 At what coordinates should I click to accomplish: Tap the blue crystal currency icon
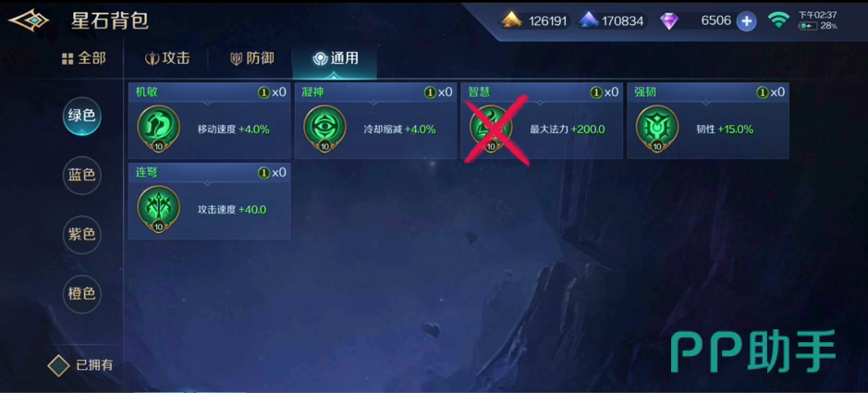(588, 21)
